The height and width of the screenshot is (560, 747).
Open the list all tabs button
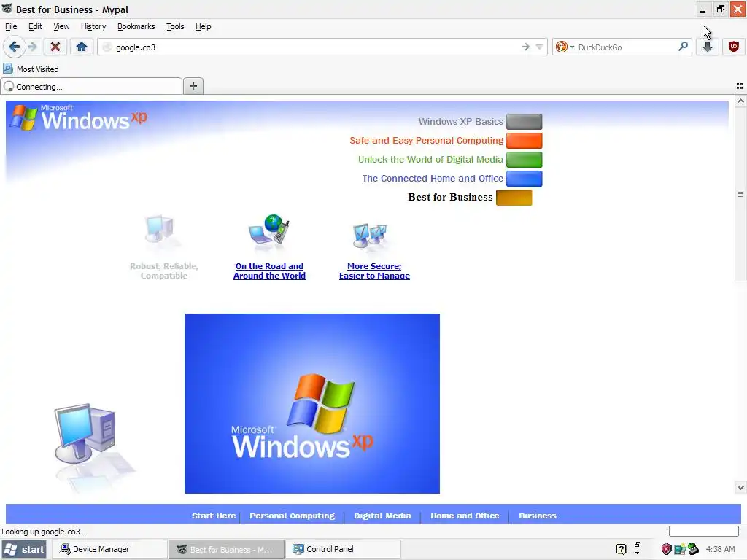click(740, 86)
